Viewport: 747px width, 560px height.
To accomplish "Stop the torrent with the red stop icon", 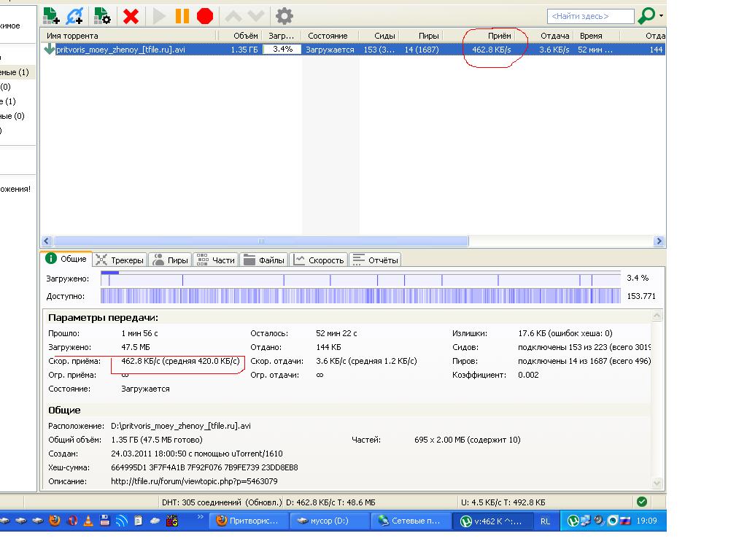I will point(205,15).
